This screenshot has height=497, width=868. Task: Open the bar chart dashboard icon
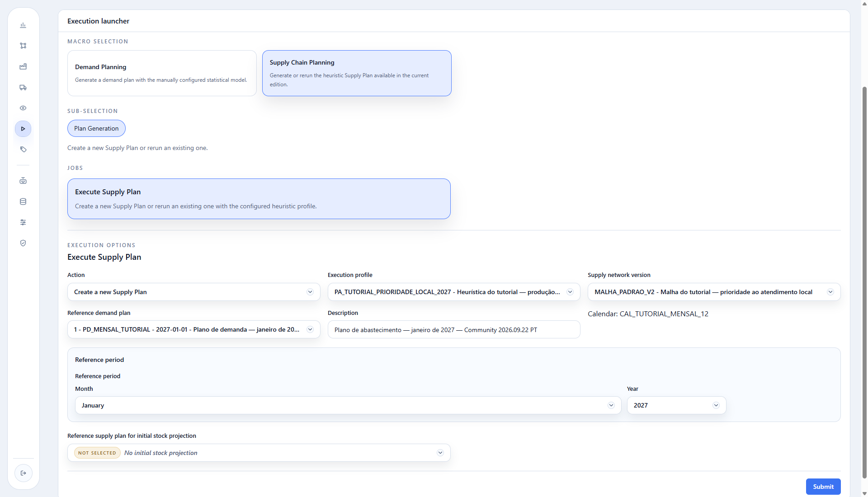(x=23, y=25)
